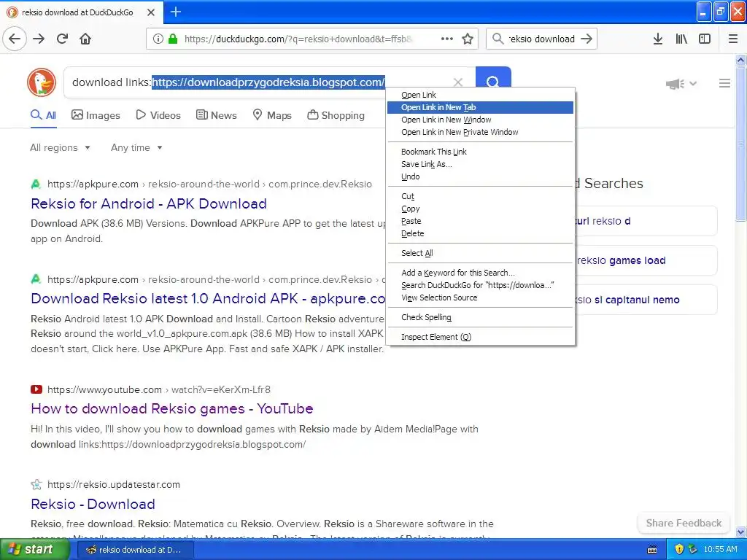This screenshot has height=560, width=747.
Task: Go forward with the arrow button
Action: [39, 39]
